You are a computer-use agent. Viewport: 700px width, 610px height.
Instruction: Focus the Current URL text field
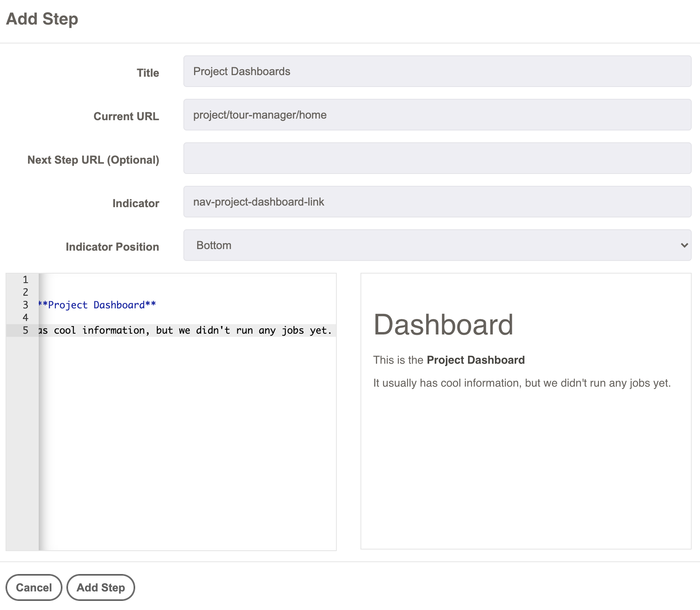[x=437, y=115]
